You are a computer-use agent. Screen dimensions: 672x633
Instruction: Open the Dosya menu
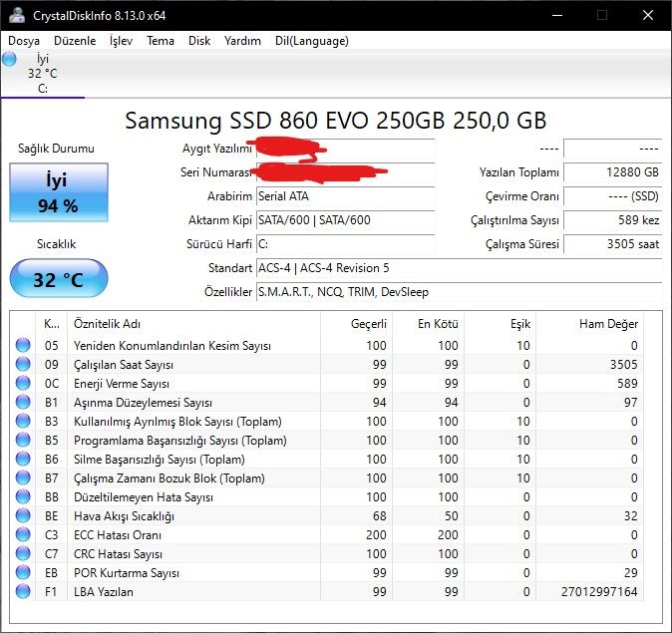(24, 41)
